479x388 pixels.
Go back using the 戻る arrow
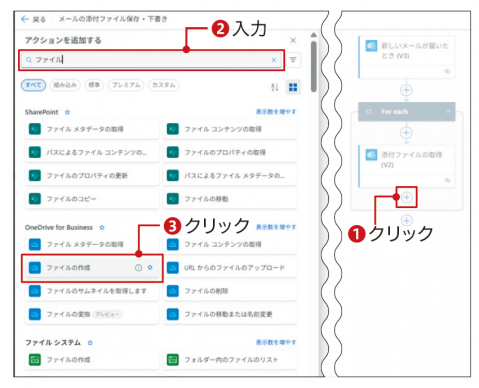click(25, 19)
